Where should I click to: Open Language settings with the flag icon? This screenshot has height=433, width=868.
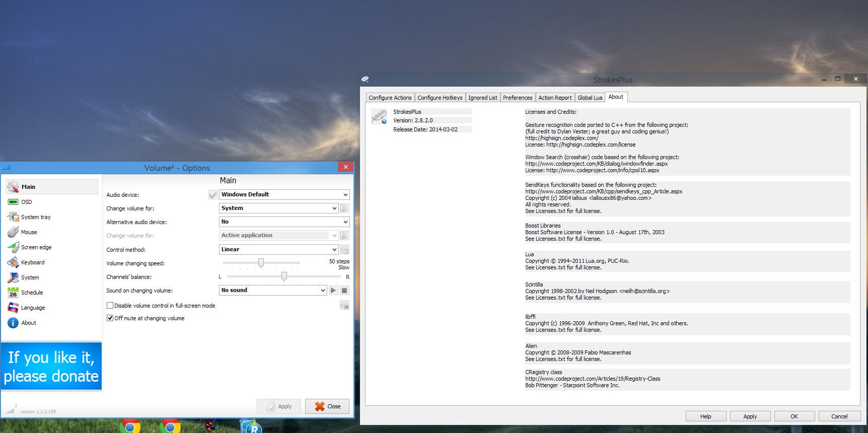click(x=52, y=308)
